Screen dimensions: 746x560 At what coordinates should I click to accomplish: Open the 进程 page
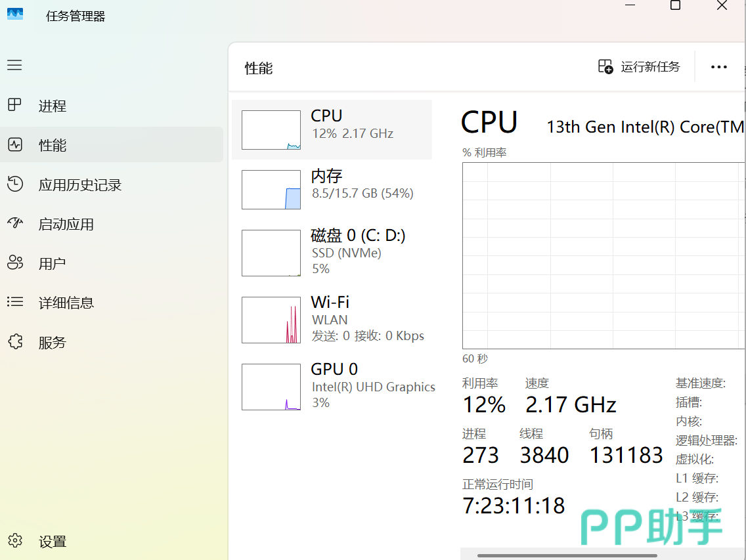(x=112, y=105)
